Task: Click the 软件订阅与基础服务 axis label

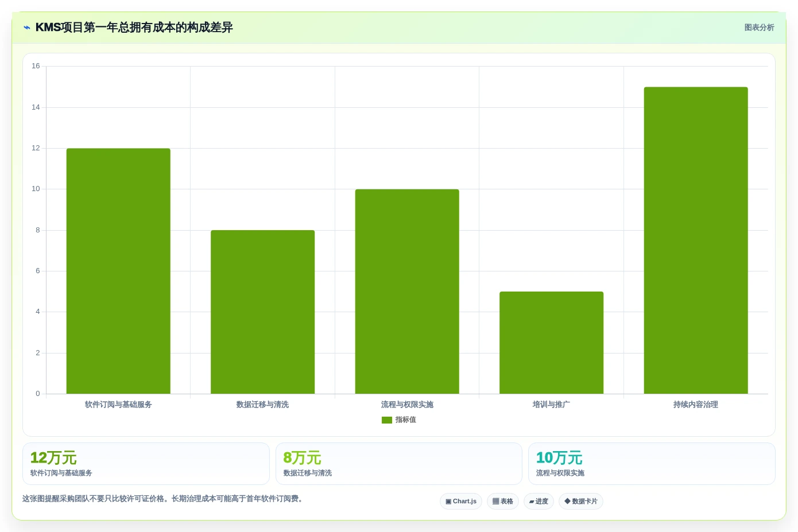Action: [x=118, y=405]
